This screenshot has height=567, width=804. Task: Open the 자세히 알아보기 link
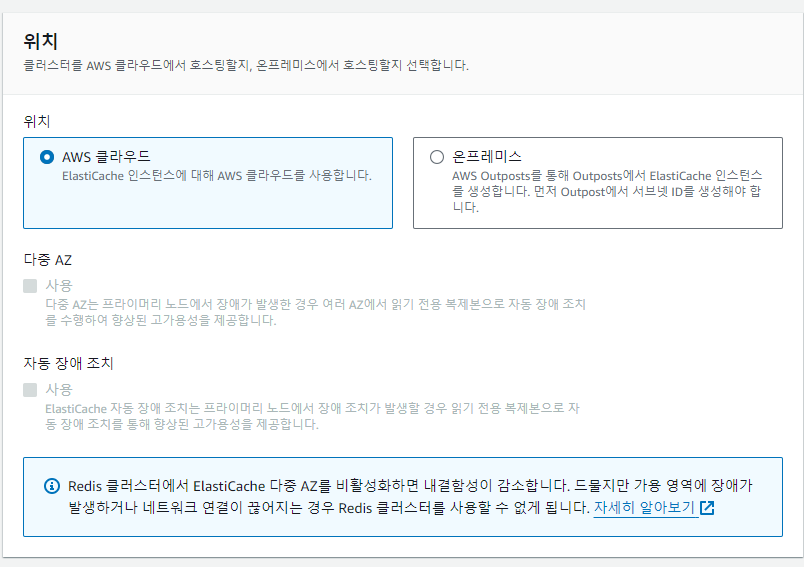pyautogui.click(x=644, y=508)
